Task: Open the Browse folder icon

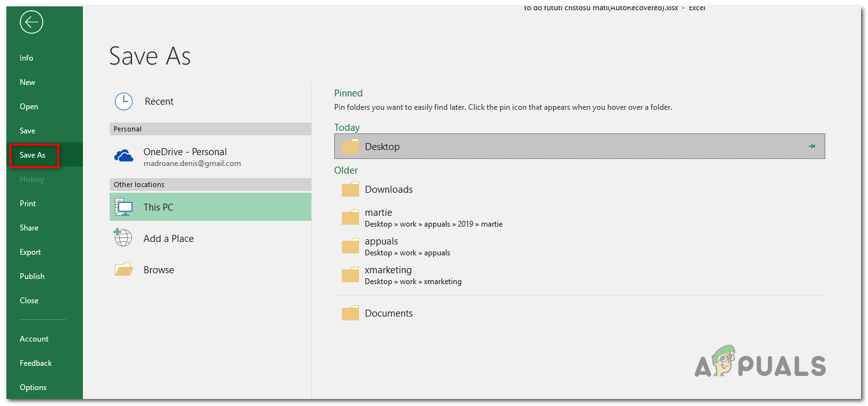Action: click(x=124, y=269)
